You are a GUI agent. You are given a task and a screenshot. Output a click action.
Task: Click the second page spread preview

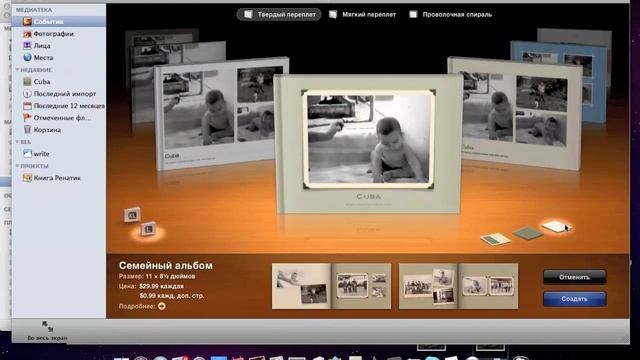pos(458,286)
